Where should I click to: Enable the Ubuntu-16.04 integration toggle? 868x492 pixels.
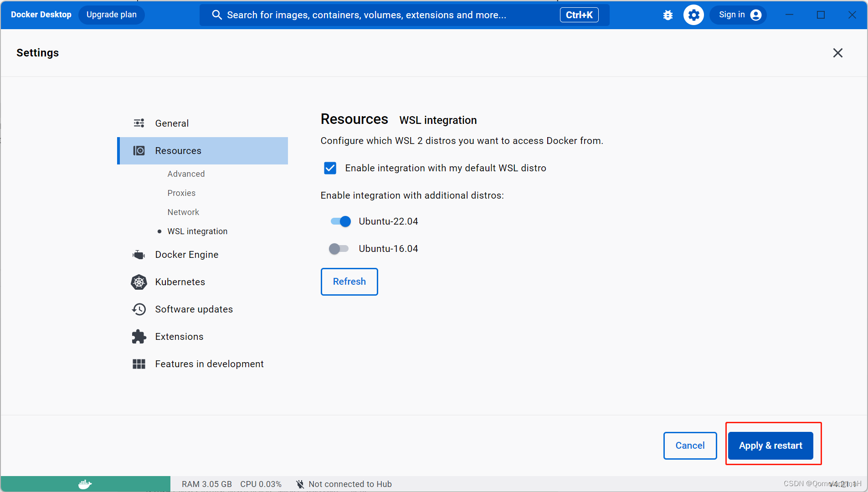pos(339,249)
